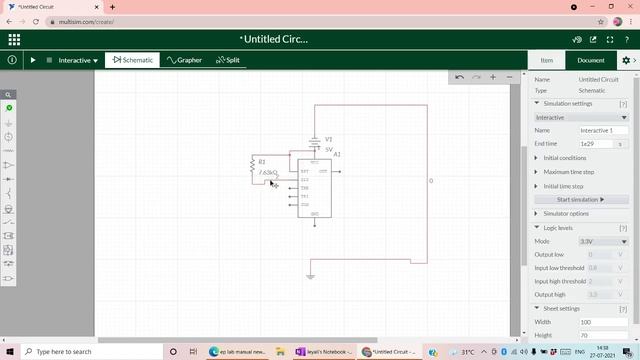Switch to the Schematic view tab

pos(133,60)
